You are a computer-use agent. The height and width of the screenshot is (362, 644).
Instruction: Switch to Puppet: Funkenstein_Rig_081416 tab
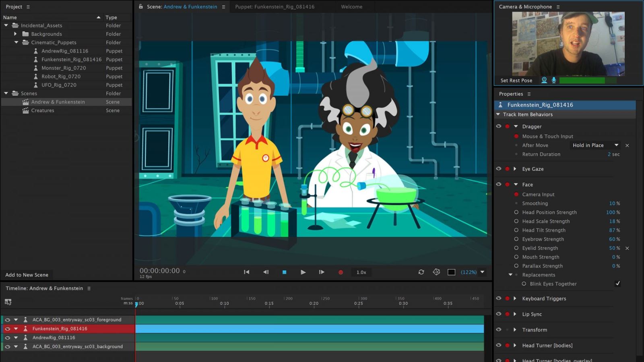275,7
